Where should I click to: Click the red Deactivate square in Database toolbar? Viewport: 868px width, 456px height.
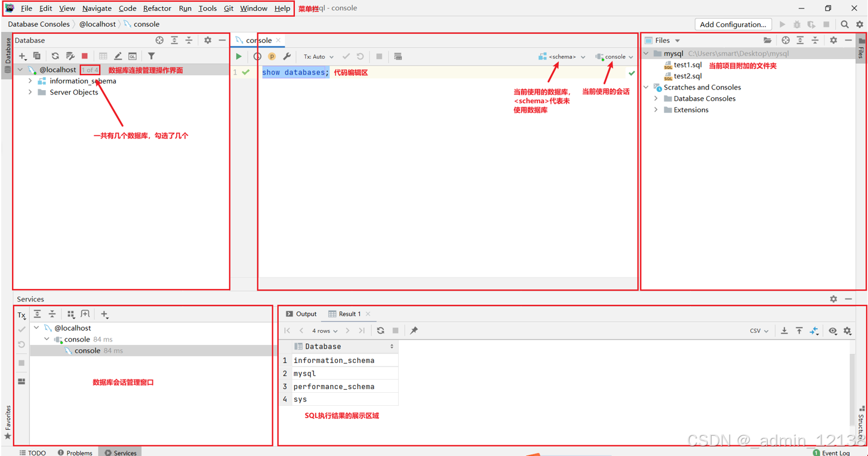85,56
